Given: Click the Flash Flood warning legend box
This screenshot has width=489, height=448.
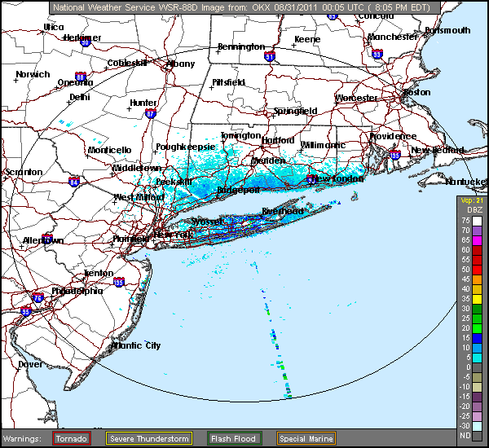Looking at the screenshot, I should (x=234, y=438).
